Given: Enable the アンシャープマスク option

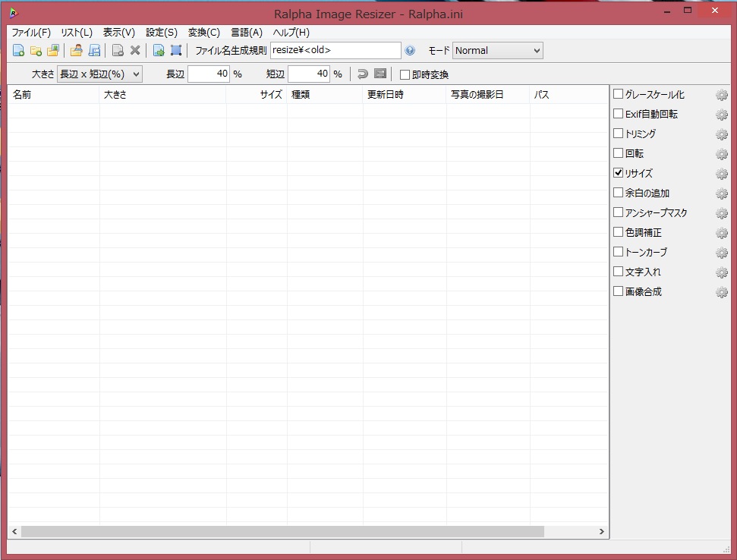Looking at the screenshot, I should [619, 212].
